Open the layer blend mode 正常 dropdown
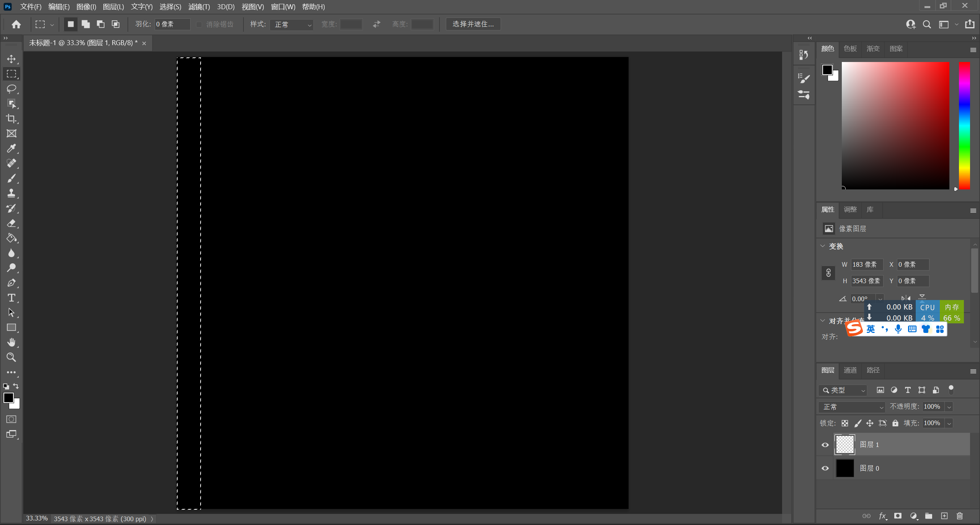The image size is (980, 525). click(x=852, y=407)
